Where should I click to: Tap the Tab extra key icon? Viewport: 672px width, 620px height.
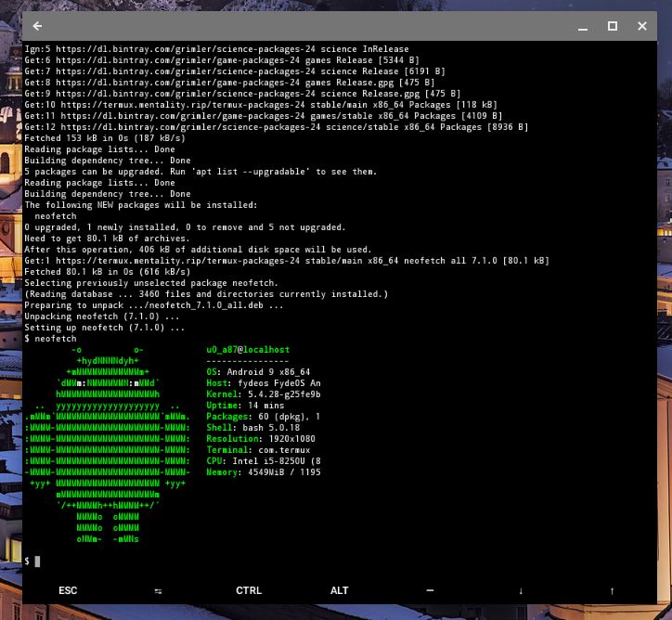[158, 591]
